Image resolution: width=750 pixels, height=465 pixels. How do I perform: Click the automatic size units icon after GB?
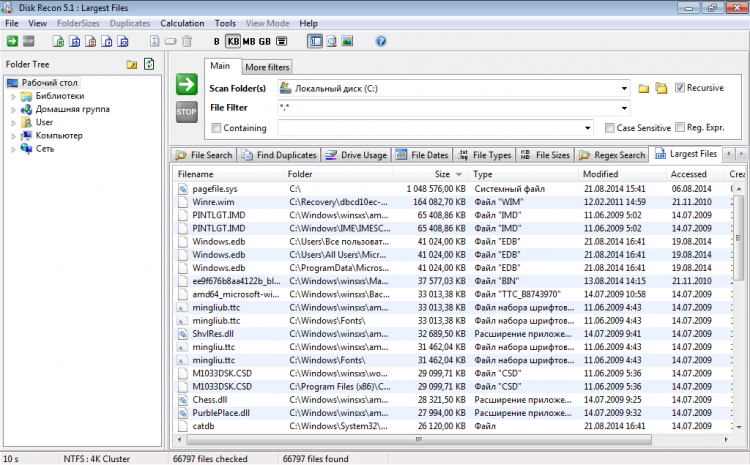(282, 41)
